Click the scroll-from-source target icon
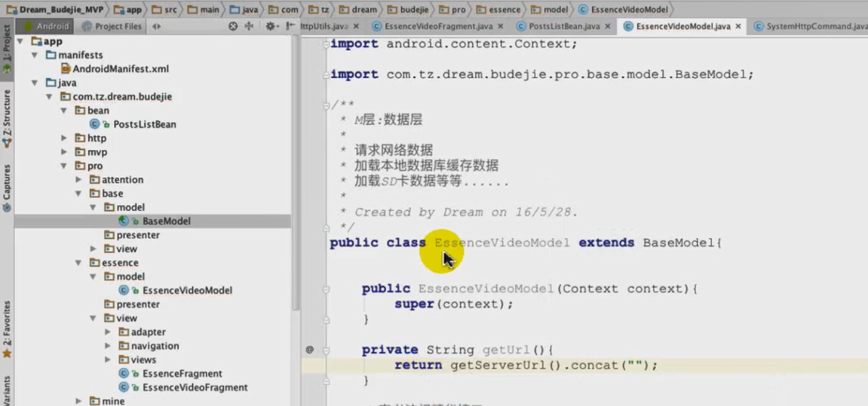 [233, 26]
